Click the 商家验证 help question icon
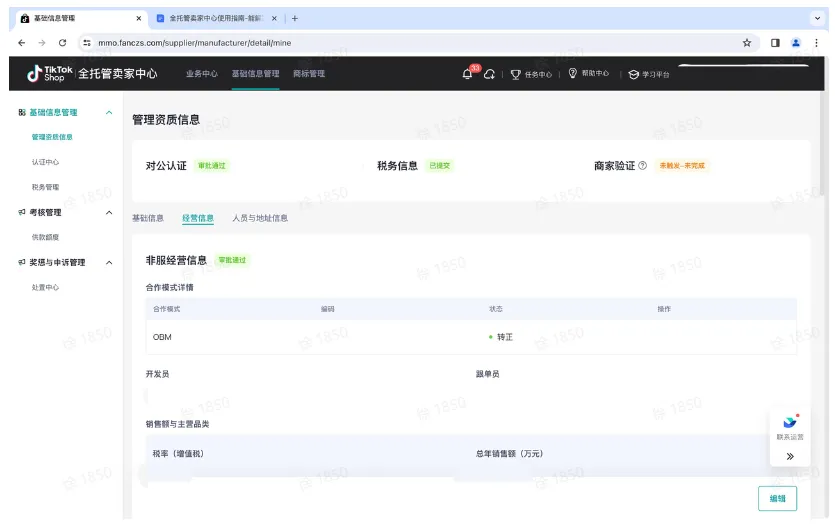This screenshot has height=530, width=835. tap(642, 166)
